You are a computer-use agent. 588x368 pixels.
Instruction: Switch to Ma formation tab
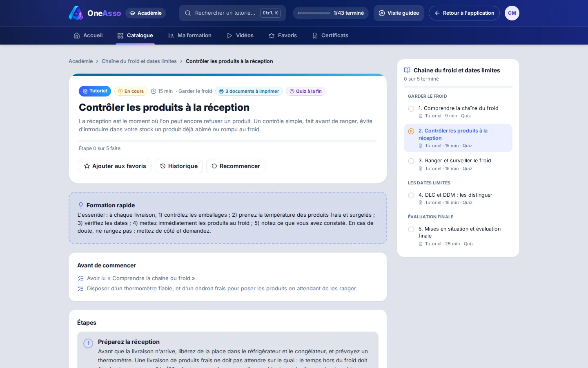tap(190, 36)
